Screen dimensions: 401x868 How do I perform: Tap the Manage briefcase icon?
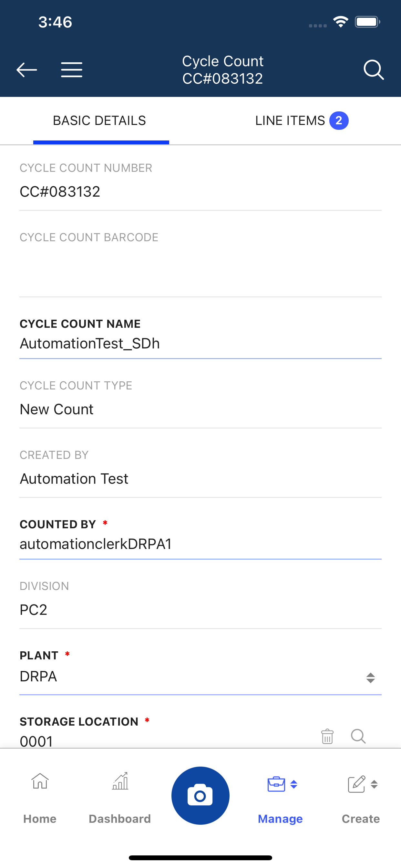(276, 784)
